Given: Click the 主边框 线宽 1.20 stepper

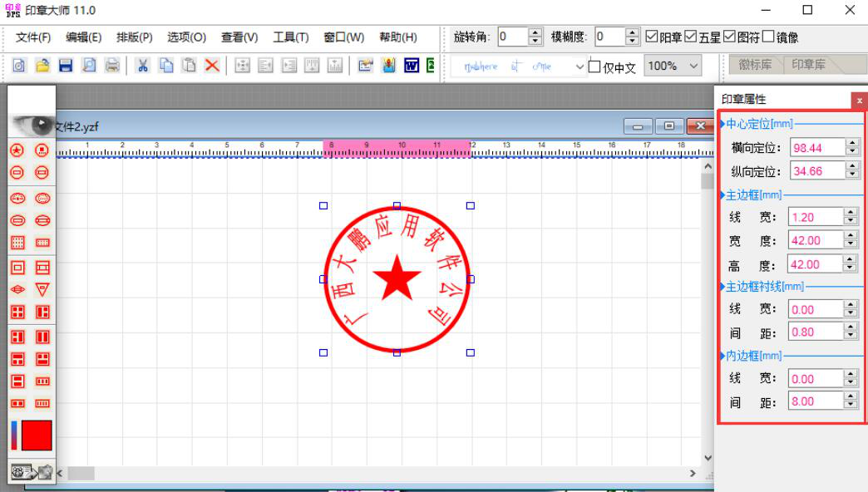Looking at the screenshot, I should pyautogui.click(x=851, y=217).
